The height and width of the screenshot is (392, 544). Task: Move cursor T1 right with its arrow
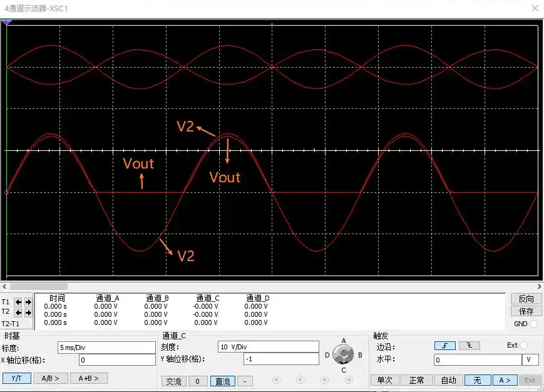coord(28,302)
